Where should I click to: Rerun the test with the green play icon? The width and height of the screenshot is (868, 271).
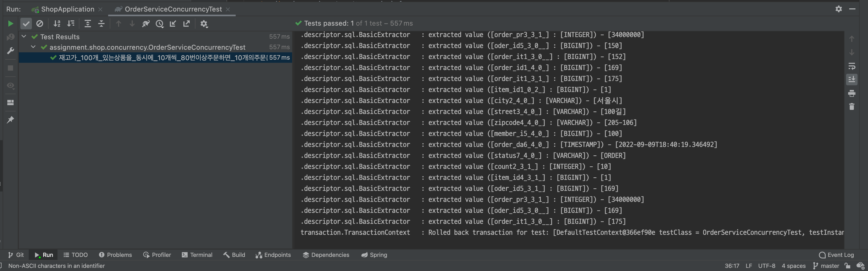pyautogui.click(x=10, y=24)
